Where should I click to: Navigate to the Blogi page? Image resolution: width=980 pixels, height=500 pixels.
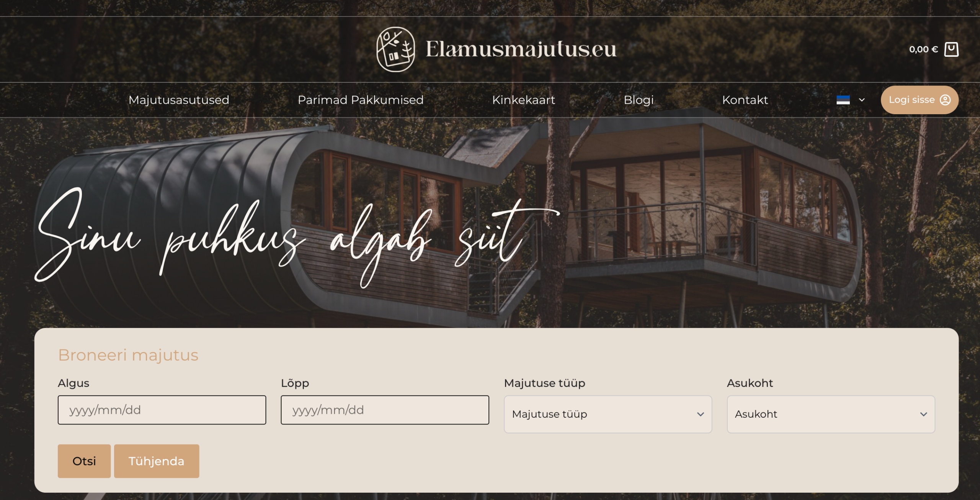click(639, 100)
